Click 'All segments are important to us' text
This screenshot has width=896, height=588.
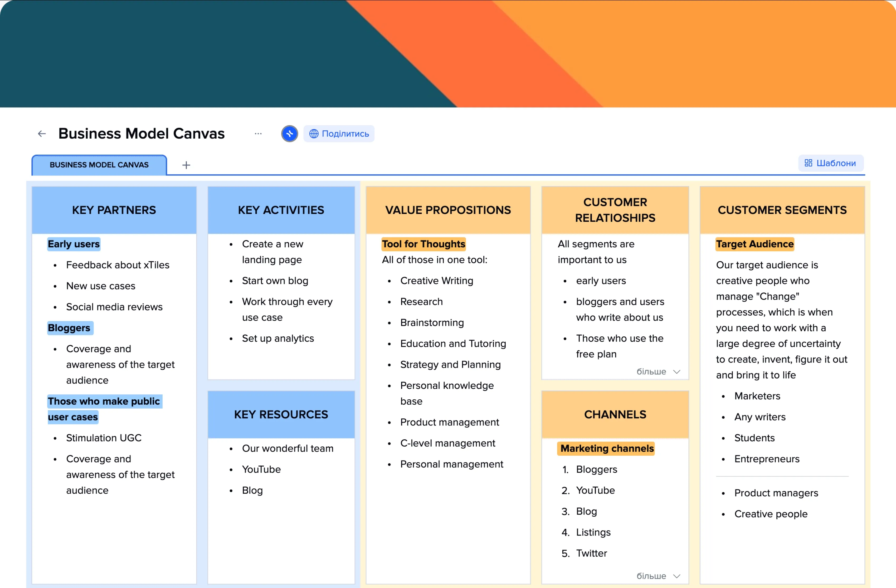pyautogui.click(x=596, y=252)
